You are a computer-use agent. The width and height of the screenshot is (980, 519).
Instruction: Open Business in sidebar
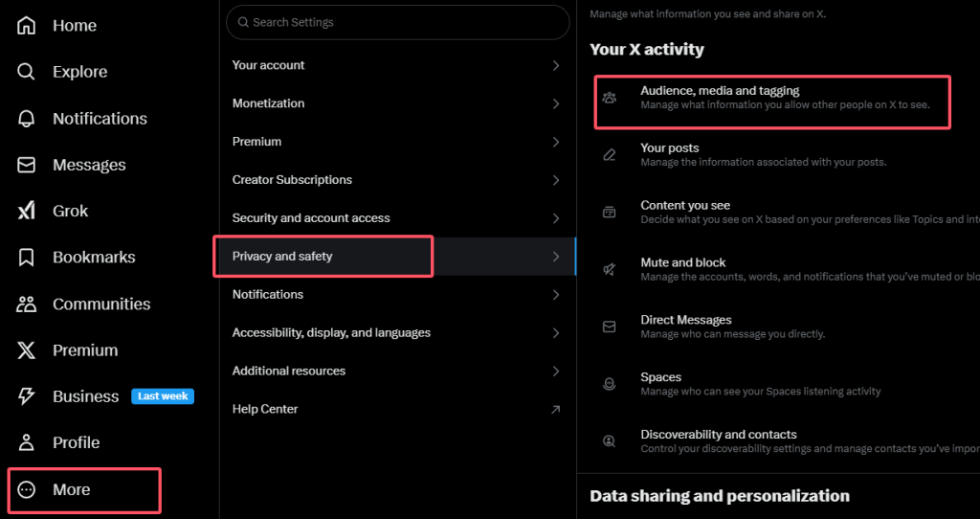click(85, 396)
